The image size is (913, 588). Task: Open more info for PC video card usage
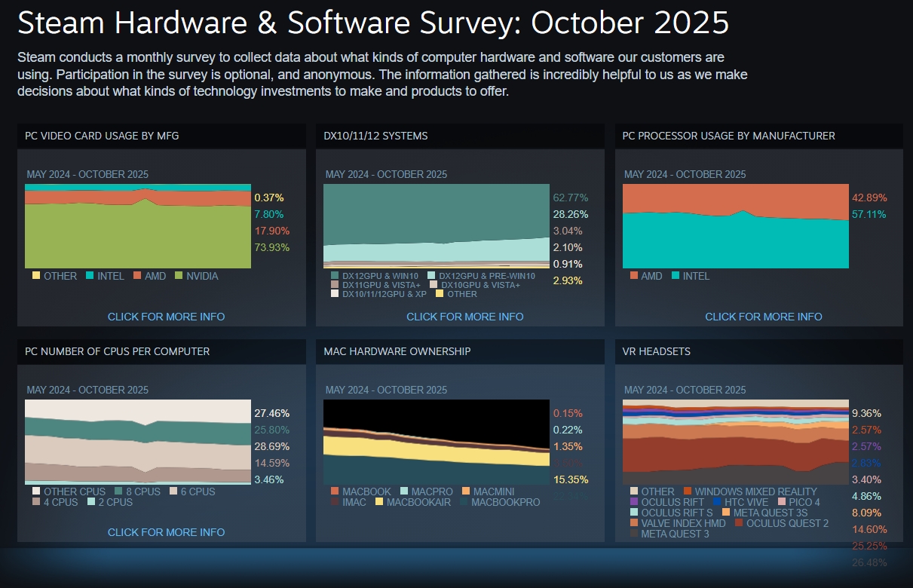[x=166, y=317]
